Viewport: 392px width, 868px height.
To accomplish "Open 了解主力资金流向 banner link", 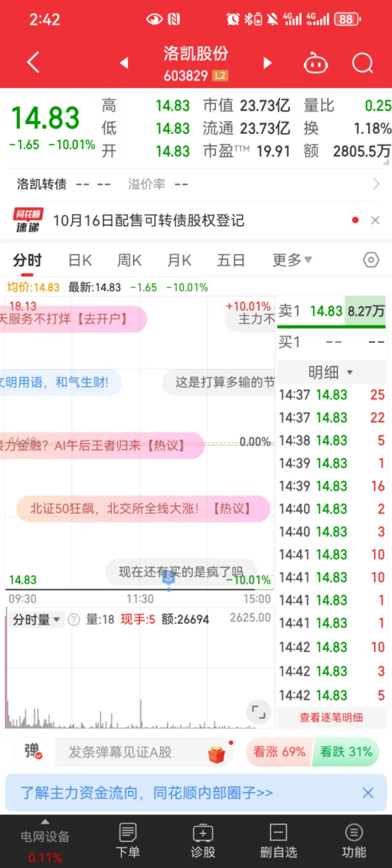I will [147, 793].
